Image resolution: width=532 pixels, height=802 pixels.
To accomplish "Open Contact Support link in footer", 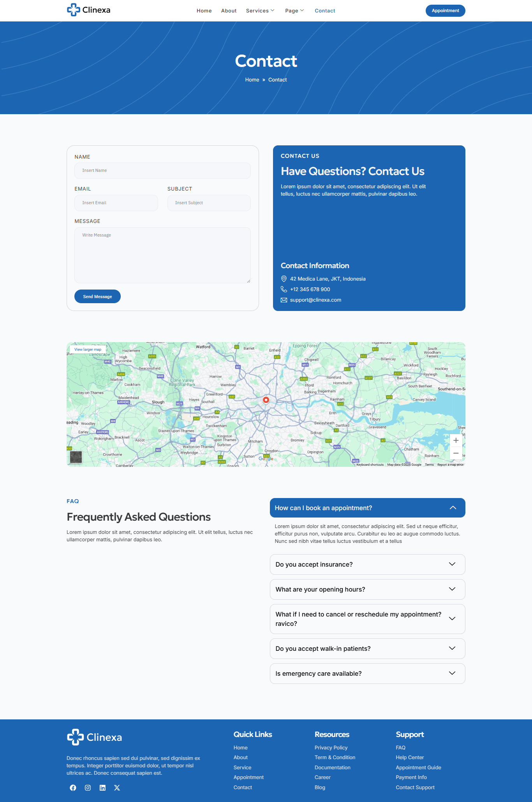I will click(x=415, y=787).
